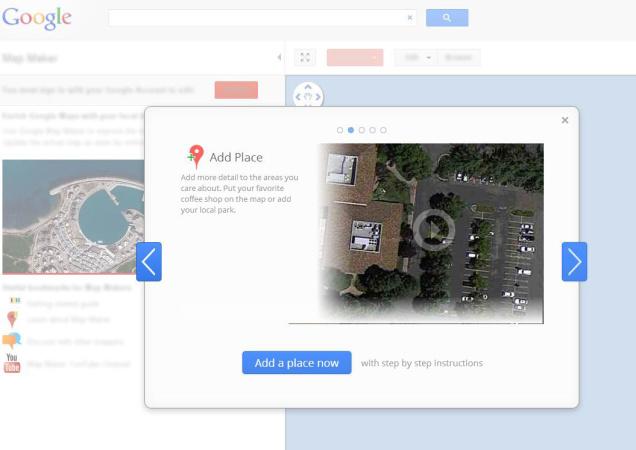This screenshot has width=636, height=450.
Task: Toggle fullscreen map view icon
Action: pyautogui.click(x=306, y=58)
